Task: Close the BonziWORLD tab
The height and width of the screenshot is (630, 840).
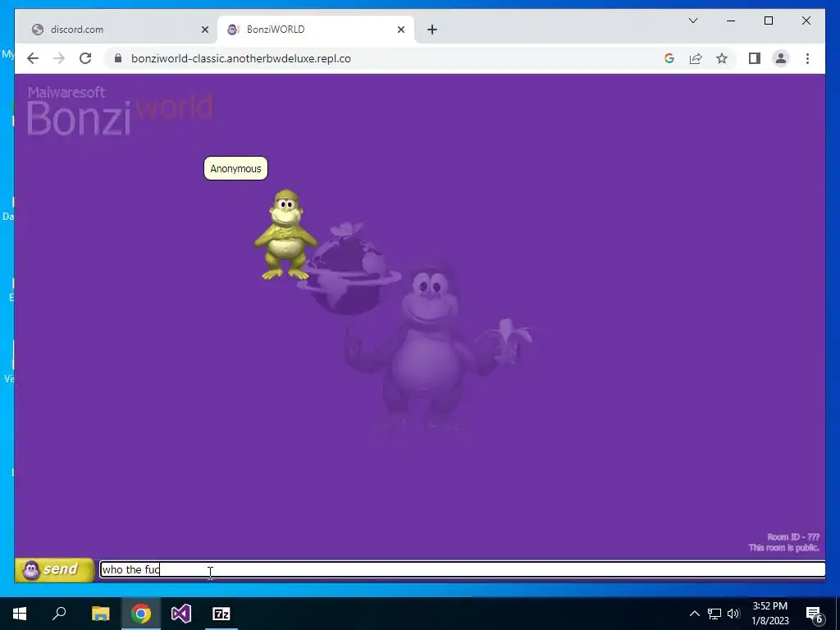Action: [400, 30]
